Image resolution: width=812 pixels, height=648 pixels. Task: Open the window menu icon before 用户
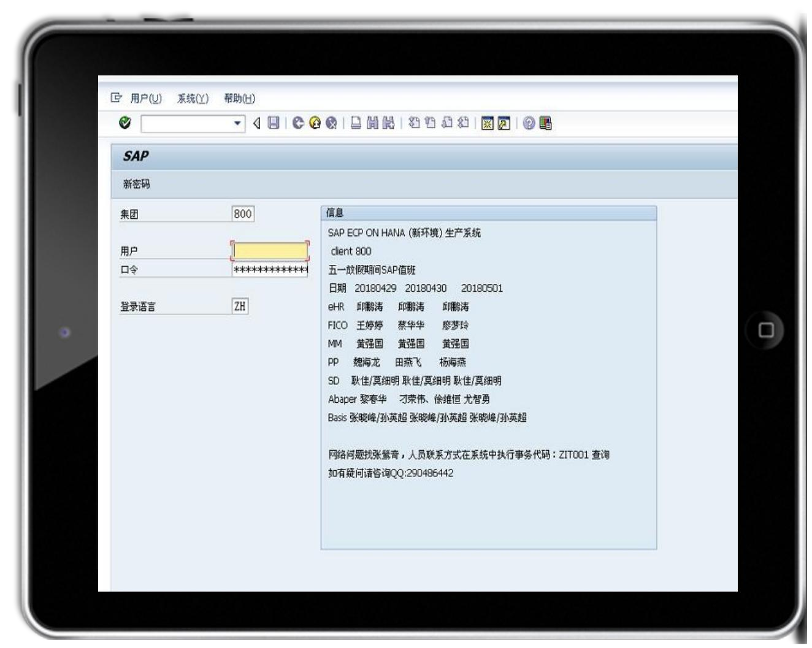[116, 97]
